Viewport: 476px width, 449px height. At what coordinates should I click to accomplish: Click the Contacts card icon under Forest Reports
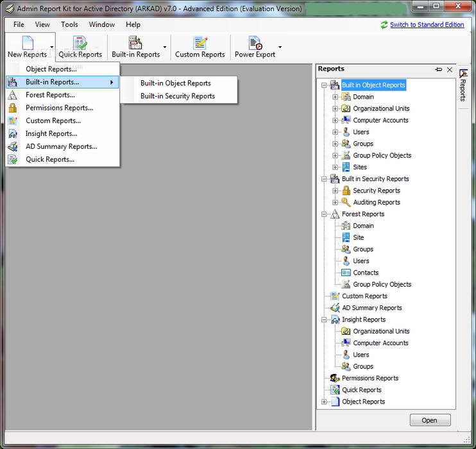click(x=346, y=273)
